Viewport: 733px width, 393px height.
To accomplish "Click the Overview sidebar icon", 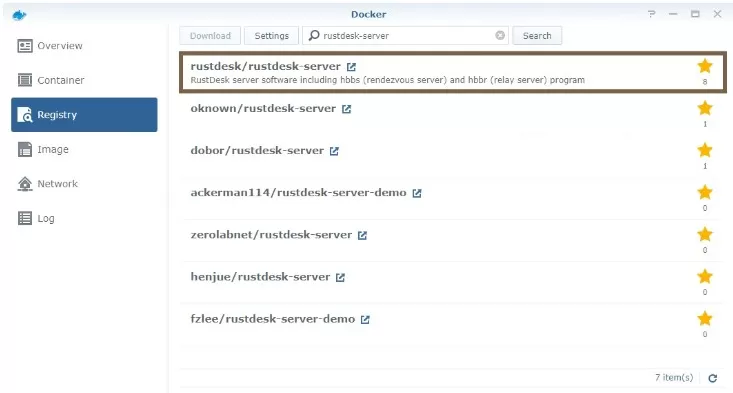I will click(25, 46).
